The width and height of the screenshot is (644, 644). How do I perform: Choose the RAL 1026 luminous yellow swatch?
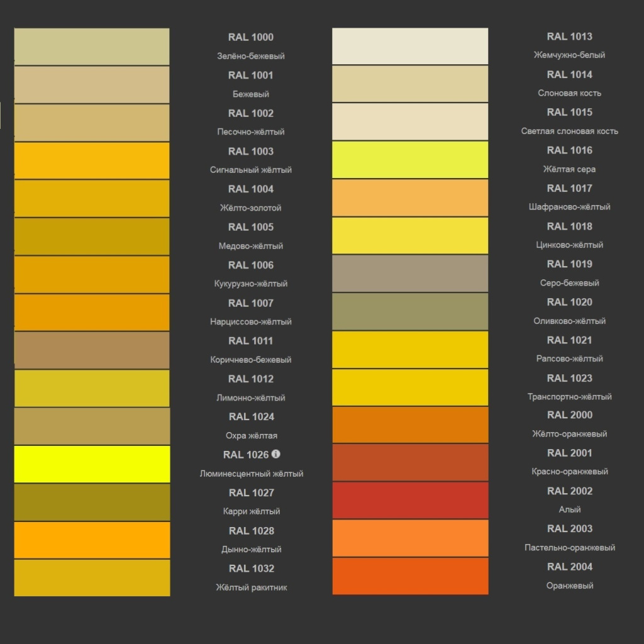click(x=92, y=464)
